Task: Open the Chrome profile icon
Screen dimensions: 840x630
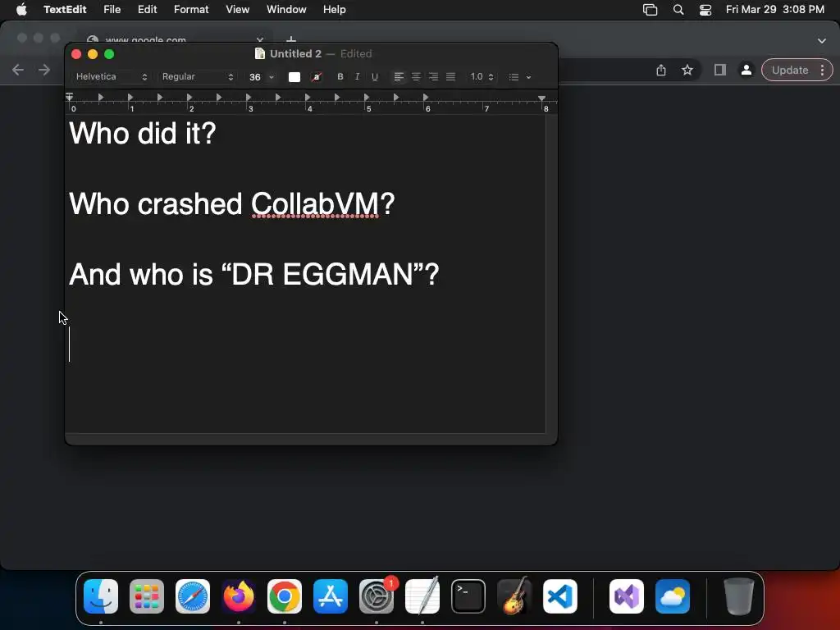Action: point(746,70)
